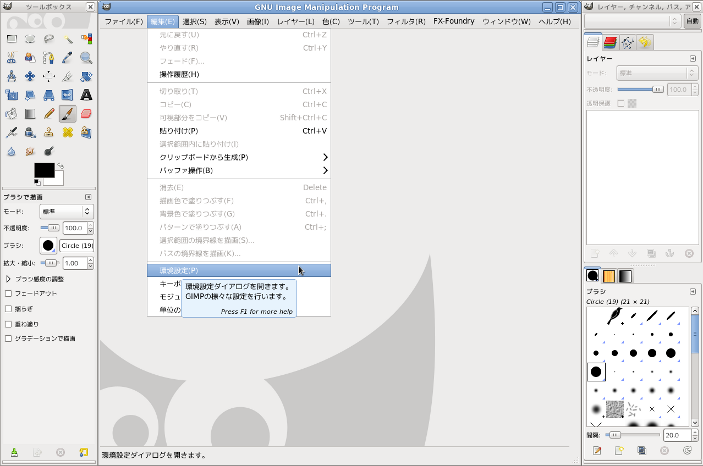
Task: Choose 環境設定(P) from the edit menu
Action: 239,270
